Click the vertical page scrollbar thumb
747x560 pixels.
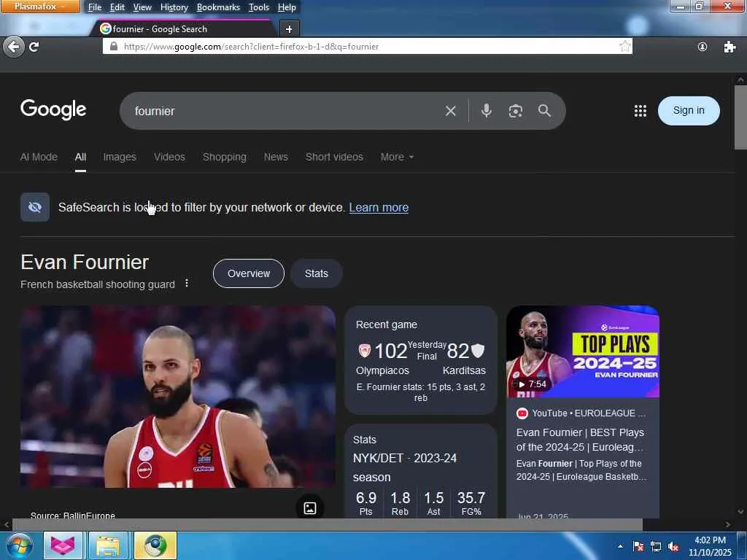[741, 117]
